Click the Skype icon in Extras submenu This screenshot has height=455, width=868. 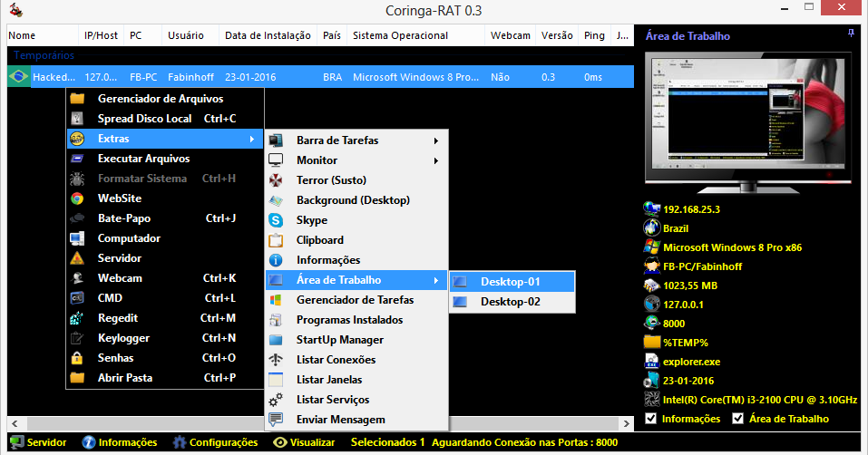[276, 220]
